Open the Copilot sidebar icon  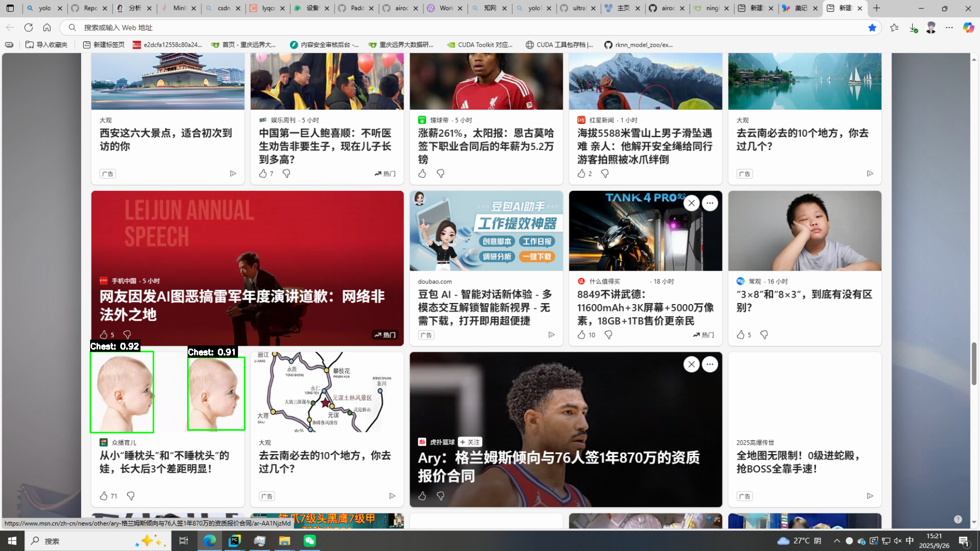[968, 28]
